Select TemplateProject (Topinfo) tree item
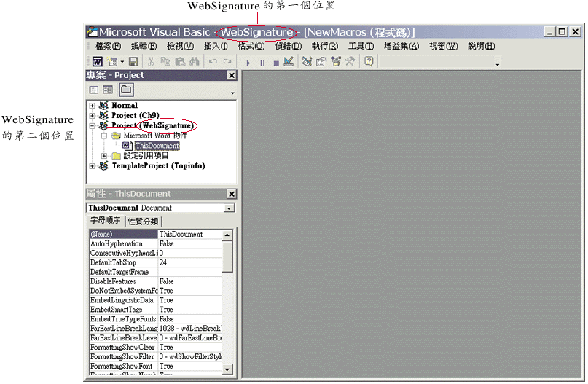Screen dimensions: 588x384 [158, 165]
